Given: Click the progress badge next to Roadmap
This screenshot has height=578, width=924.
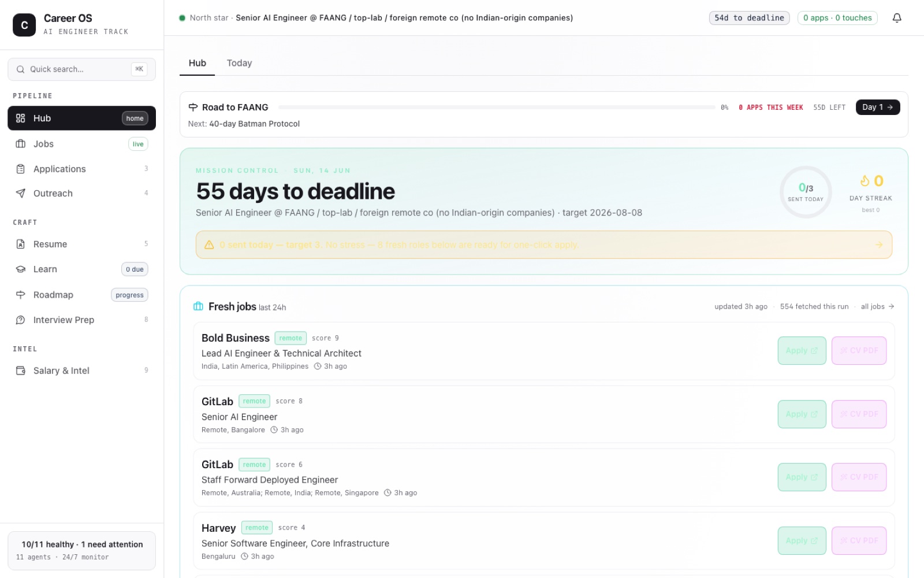Looking at the screenshot, I should 129,295.
